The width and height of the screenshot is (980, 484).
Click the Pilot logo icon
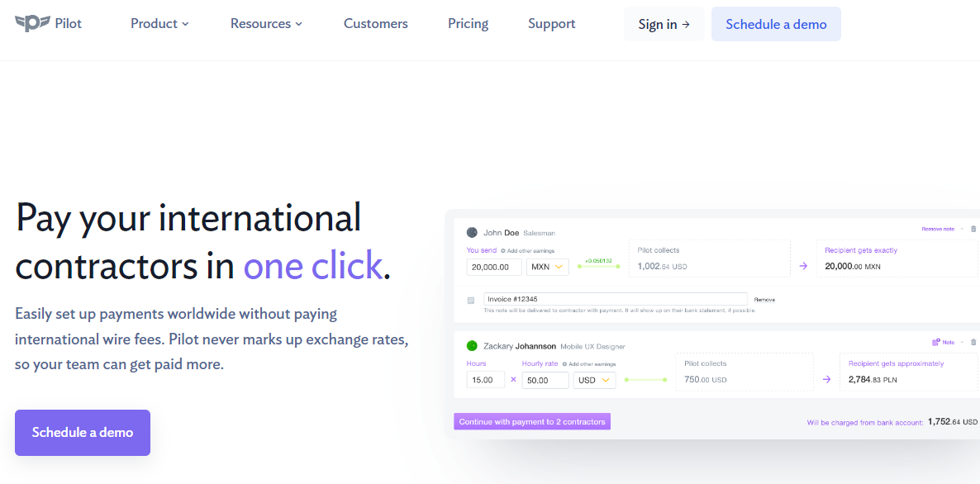(x=32, y=23)
